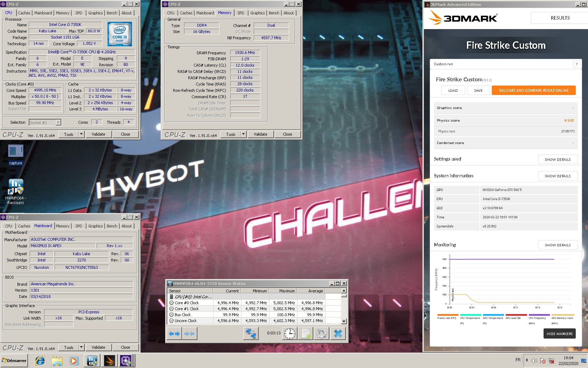Click FR language indicator in taskbar
This screenshot has height=368, width=588.
click(518, 360)
